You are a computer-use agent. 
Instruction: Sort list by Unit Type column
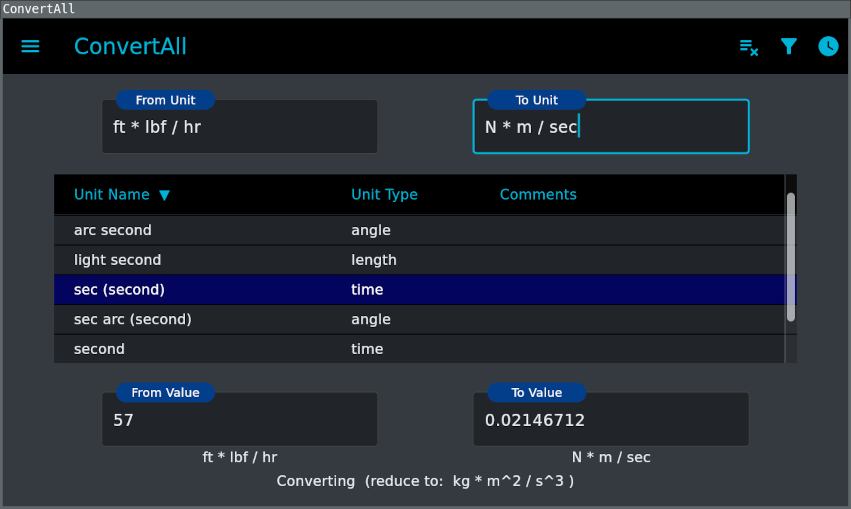click(x=384, y=195)
